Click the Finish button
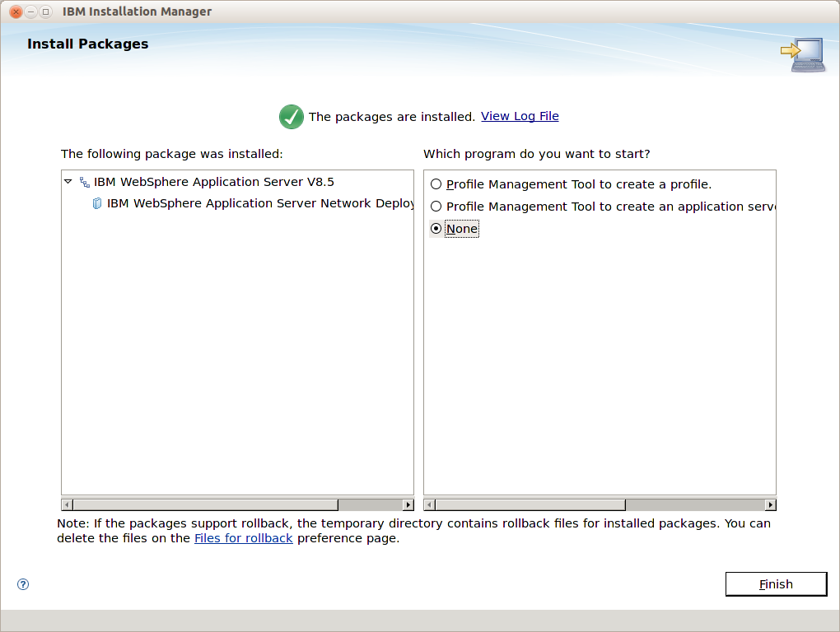840x632 pixels. click(x=776, y=583)
